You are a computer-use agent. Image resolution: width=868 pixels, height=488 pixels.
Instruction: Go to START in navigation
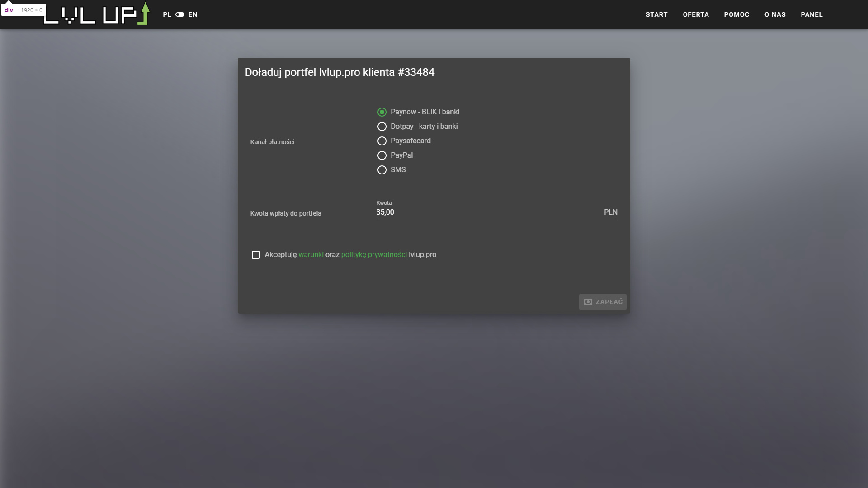coord(656,14)
